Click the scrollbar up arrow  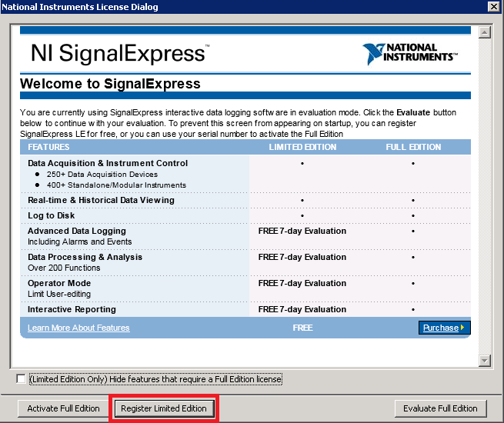[484, 32]
